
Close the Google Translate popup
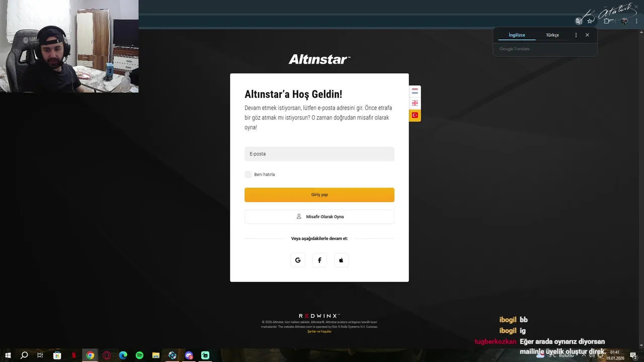587,35
